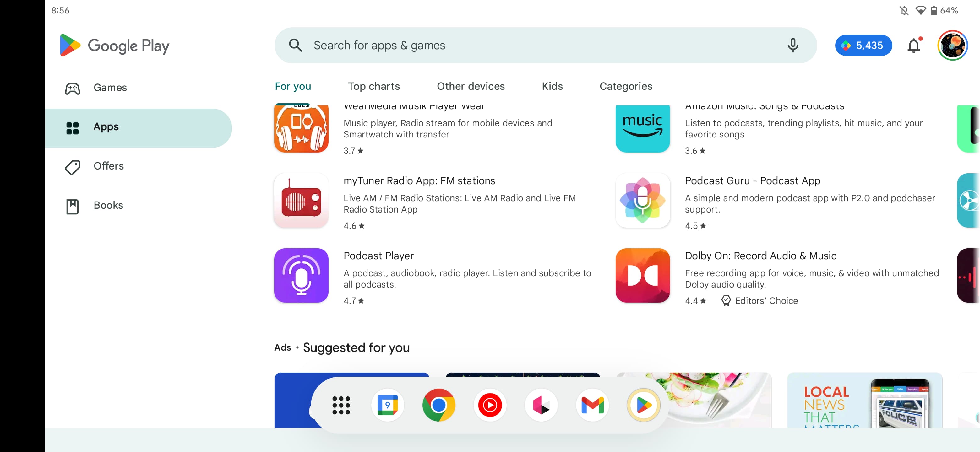Open the Dolby On app icon
This screenshot has width=980, height=452.
[x=642, y=275]
